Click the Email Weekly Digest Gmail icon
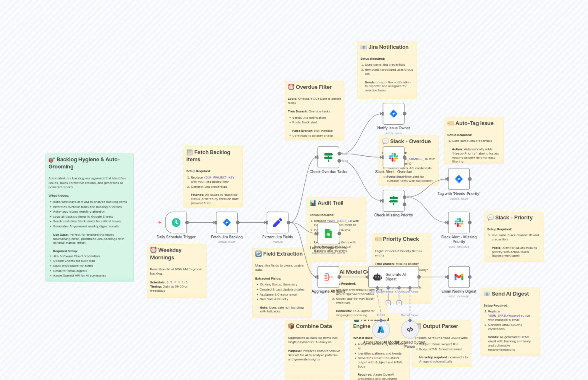This screenshot has height=380, width=588. pos(459,277)
